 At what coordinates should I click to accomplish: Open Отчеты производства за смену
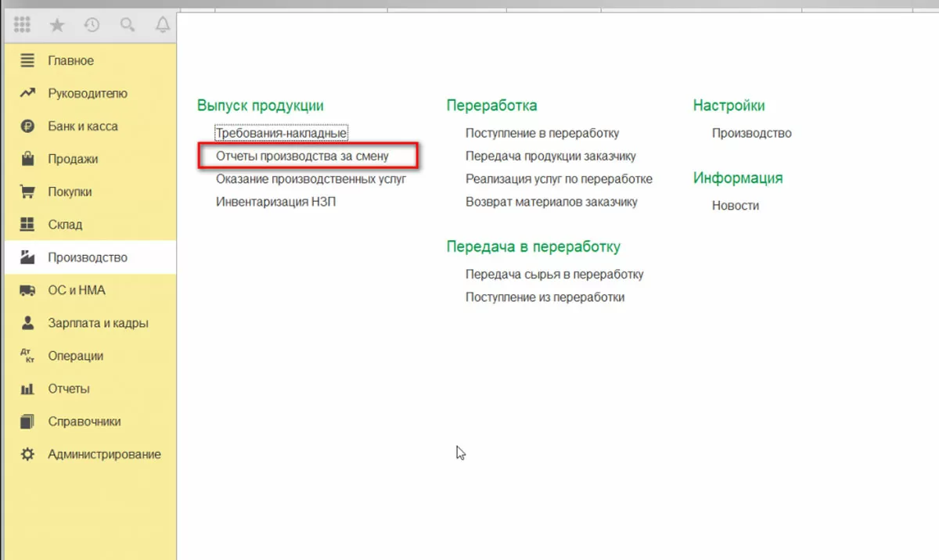[x=302, y=156]
